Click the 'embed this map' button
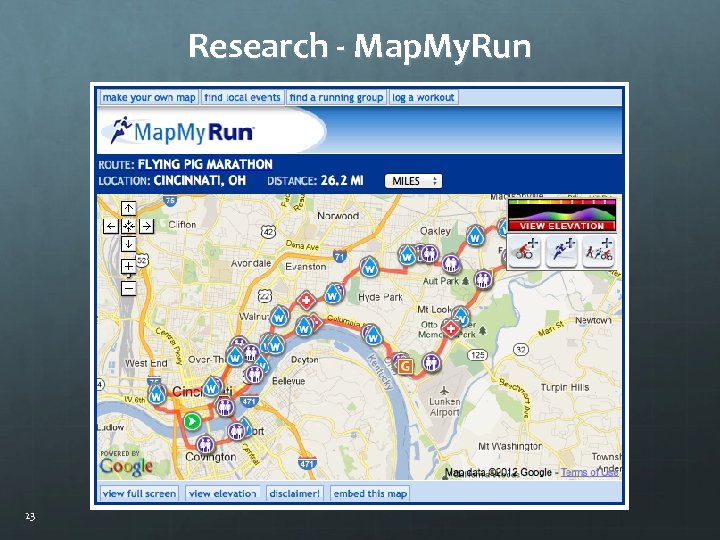The image size is (720, 540). [x=370, y=494]
